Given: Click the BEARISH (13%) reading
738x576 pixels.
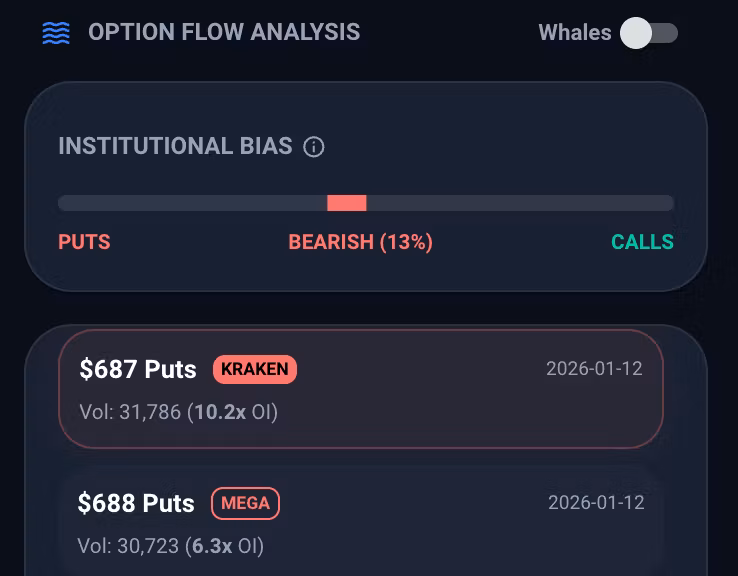Looking at the screenshot, I should tap(360, 242).
